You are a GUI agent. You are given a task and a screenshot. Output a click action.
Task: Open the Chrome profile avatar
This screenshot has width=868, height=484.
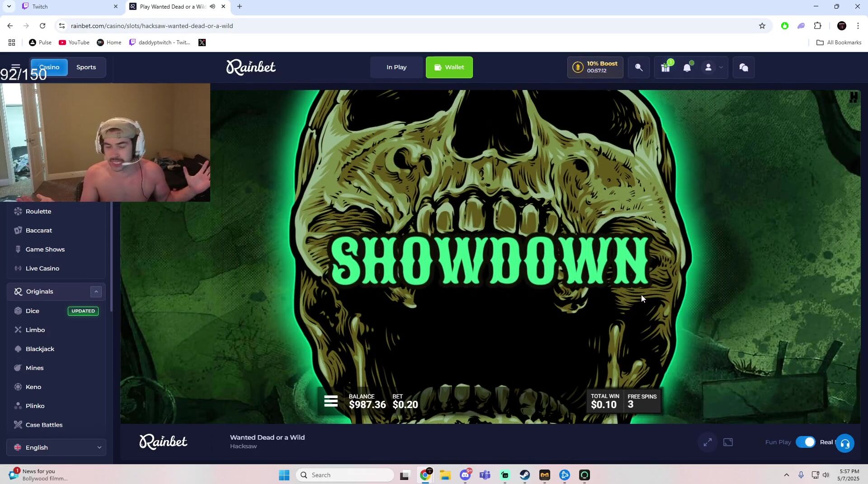click(842, 26)
